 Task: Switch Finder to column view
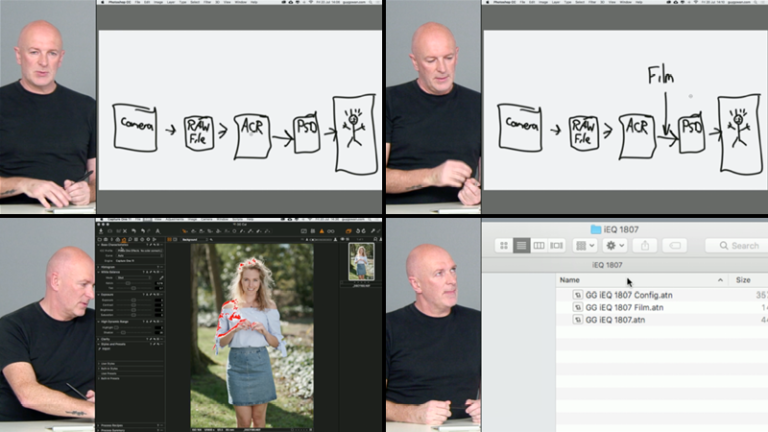539,245
